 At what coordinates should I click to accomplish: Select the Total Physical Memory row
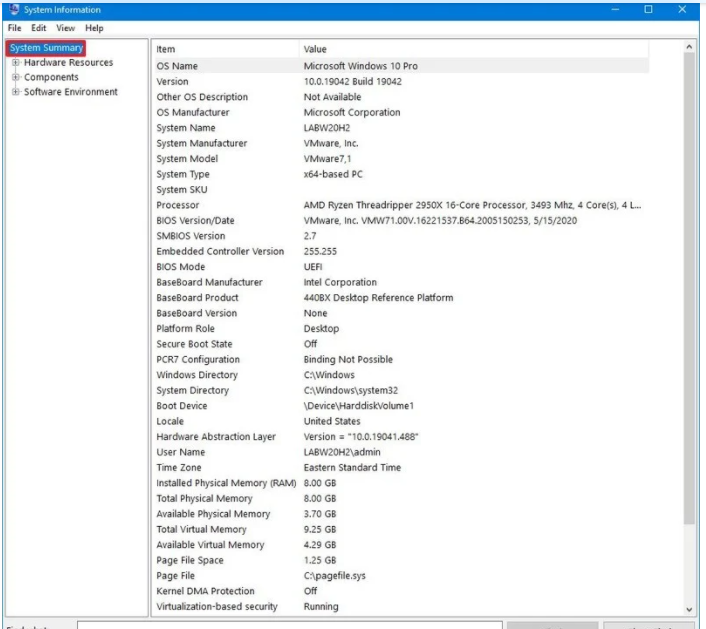click(401, 498)
